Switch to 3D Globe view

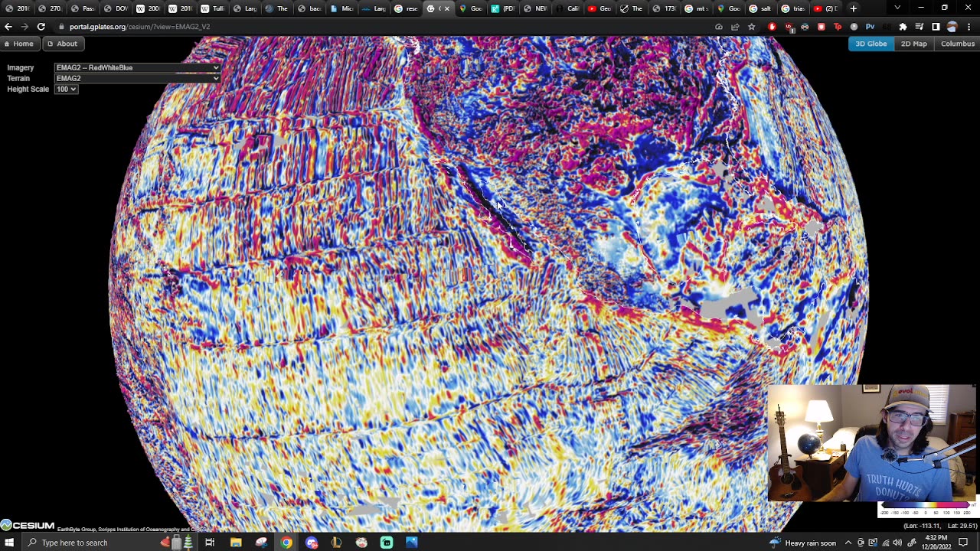871,44
